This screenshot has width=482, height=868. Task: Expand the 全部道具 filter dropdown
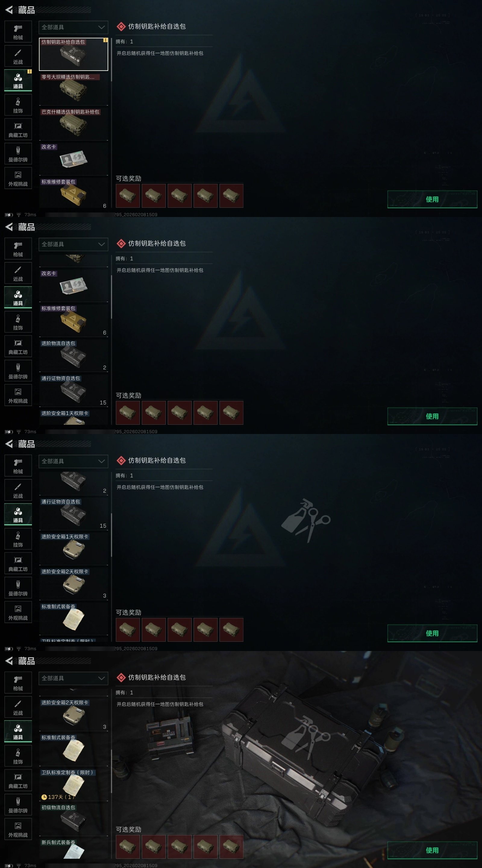(74, 27)
